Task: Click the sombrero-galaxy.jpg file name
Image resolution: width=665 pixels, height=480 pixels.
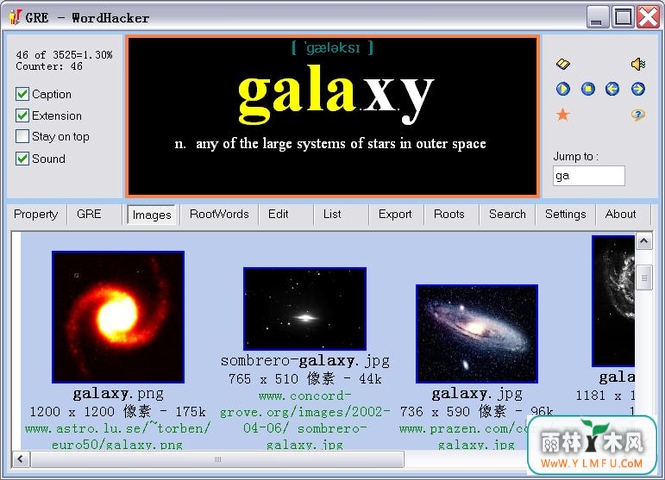Action: pyautogui.click(x=305, y=361)
